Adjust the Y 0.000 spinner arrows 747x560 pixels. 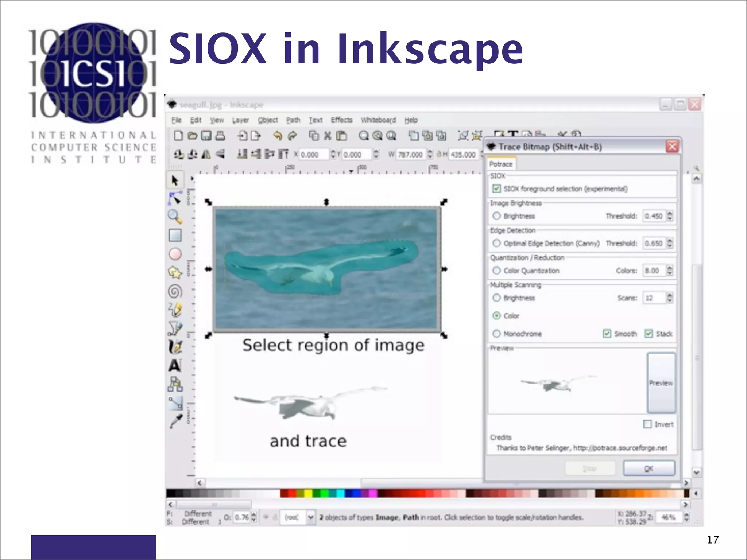[x=376, y=155]
